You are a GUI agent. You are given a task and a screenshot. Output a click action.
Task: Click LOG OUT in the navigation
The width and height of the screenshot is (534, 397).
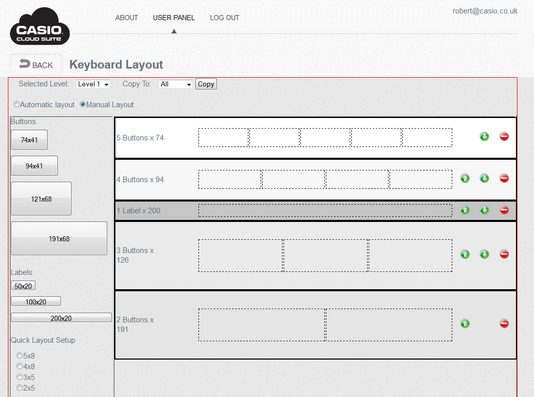click(x=224, y=18)
